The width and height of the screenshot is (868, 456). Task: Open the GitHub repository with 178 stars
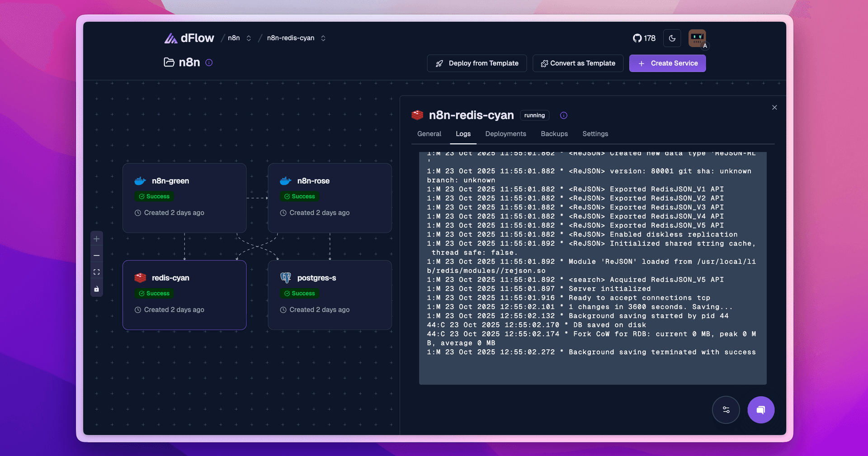pyautogui.click(x=644, y=38)
